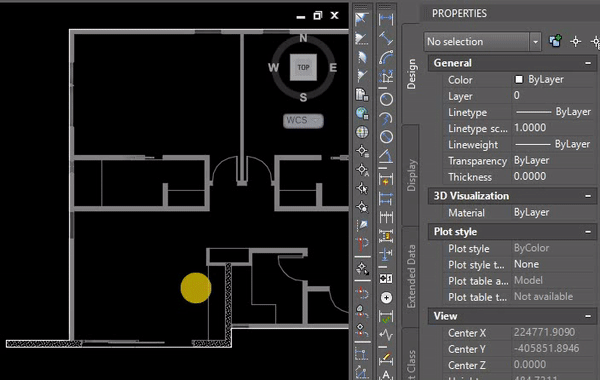Activate the Angular dimension tool
Image resolution: width=600 pixels, height=380 pixels.
pyautogui.click(x=386, y=156)
